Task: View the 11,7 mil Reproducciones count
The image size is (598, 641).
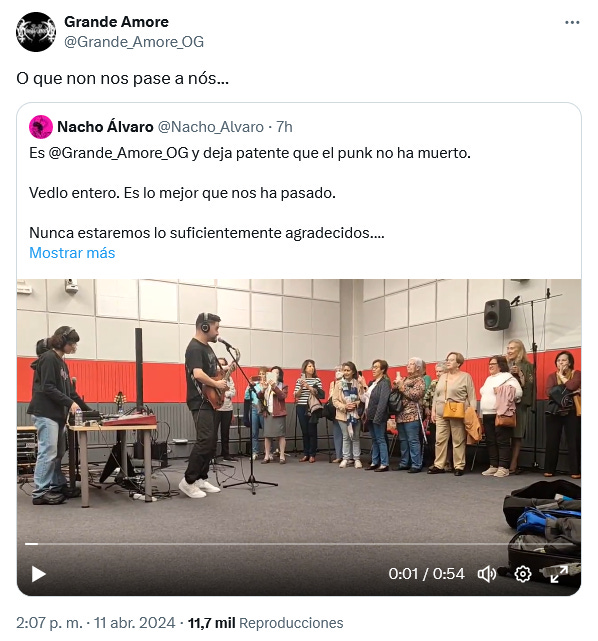Action: click(x=265, y=623)
